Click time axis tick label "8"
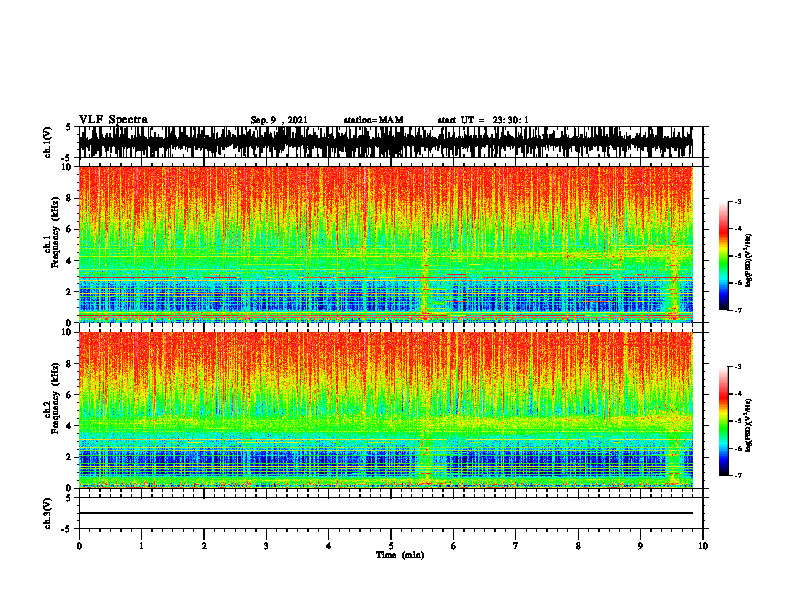 [x=578, y=546]
